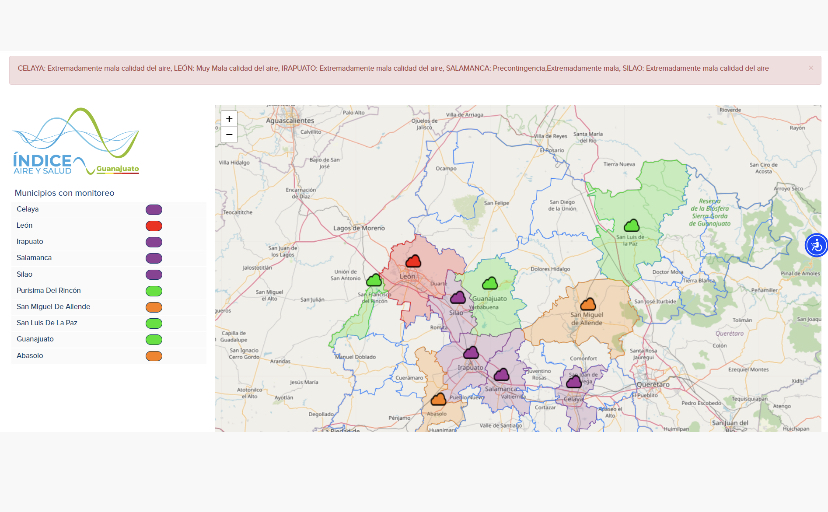This screenshot has height=512, width=828.
Task: Click the Índice Aire y Salud logo
Action: click(76, 142)
